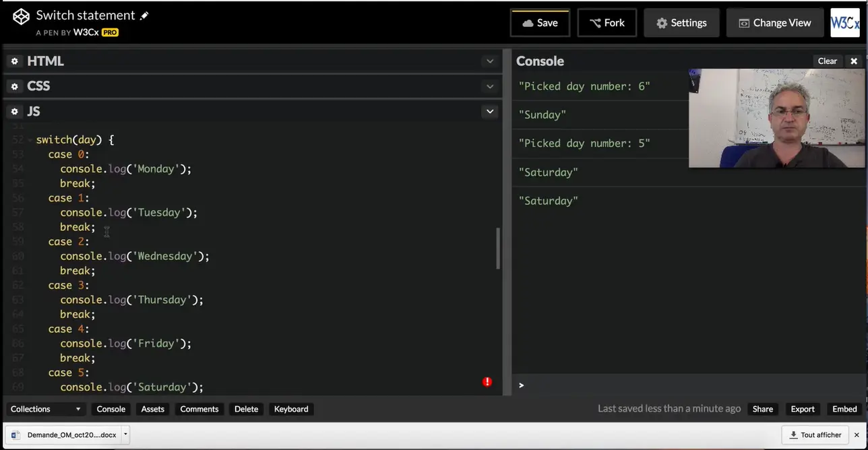868x450 pixels.
Task: Expand HTML editor chevron
Action: 490,61
